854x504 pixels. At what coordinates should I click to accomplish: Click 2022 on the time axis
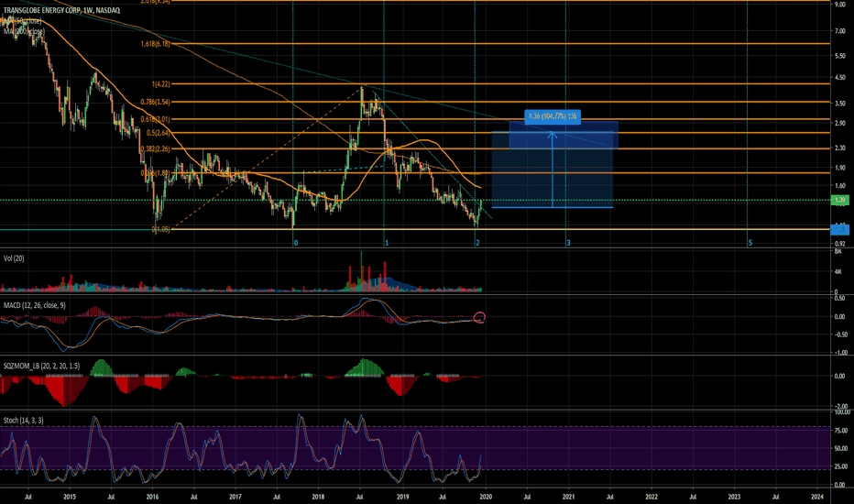(651, 497)
